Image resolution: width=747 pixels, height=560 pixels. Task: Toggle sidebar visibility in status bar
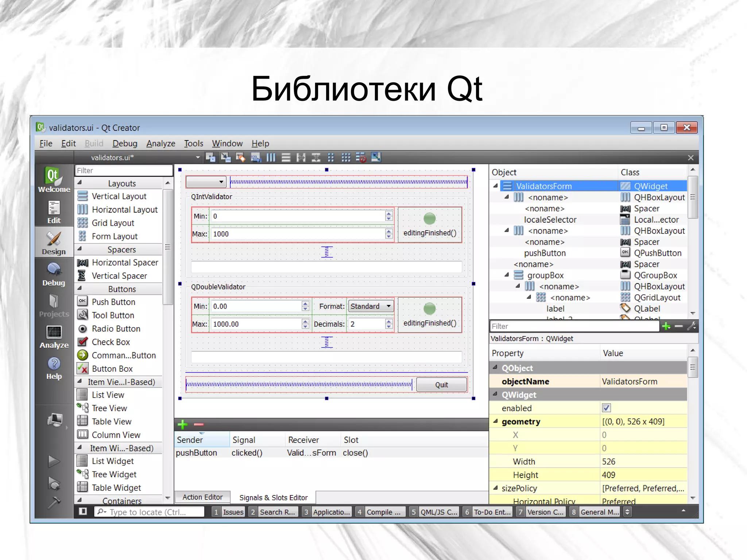[83, 511]
